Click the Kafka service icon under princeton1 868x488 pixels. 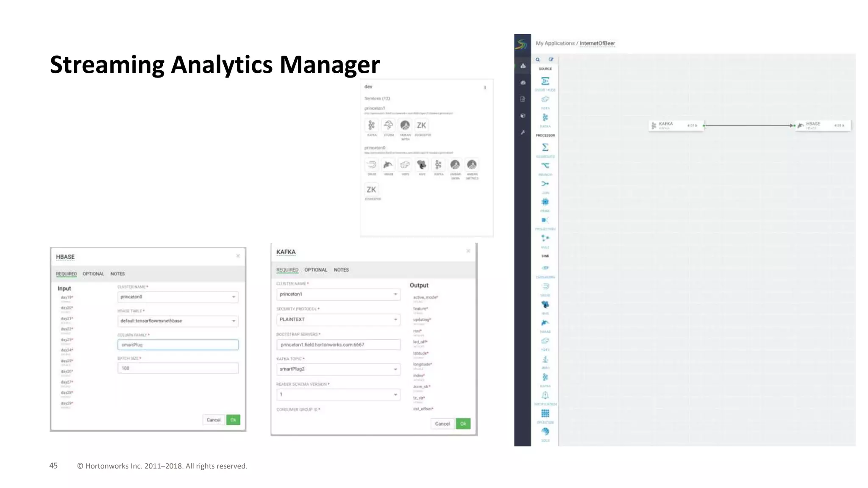(x=371, y=125)
